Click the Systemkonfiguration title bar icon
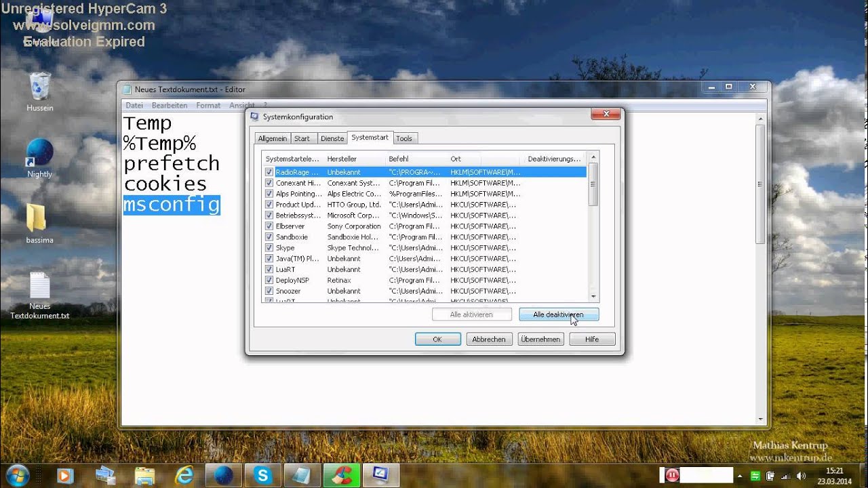This screenshot has height=488, width=868. [255, 117]
